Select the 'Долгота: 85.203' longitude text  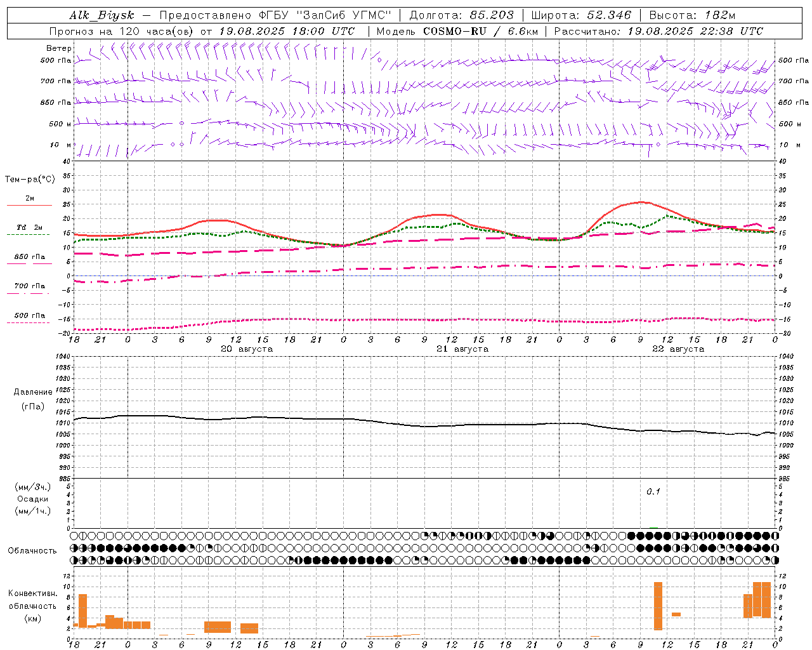(462, 15)
